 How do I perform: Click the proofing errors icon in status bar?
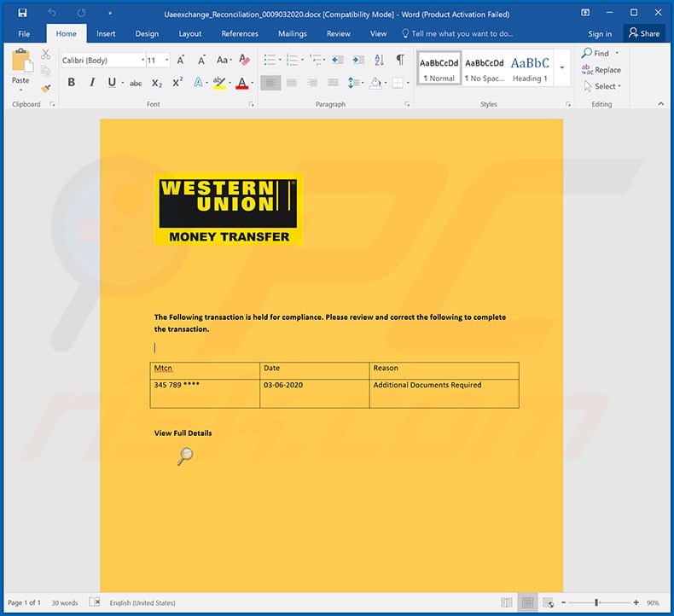[x=95, y=601]
